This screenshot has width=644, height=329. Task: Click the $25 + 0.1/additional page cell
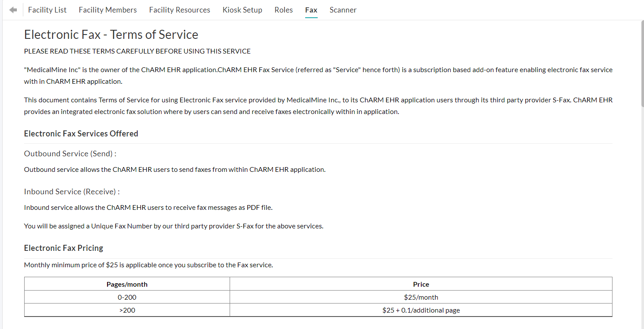point(421,310)
